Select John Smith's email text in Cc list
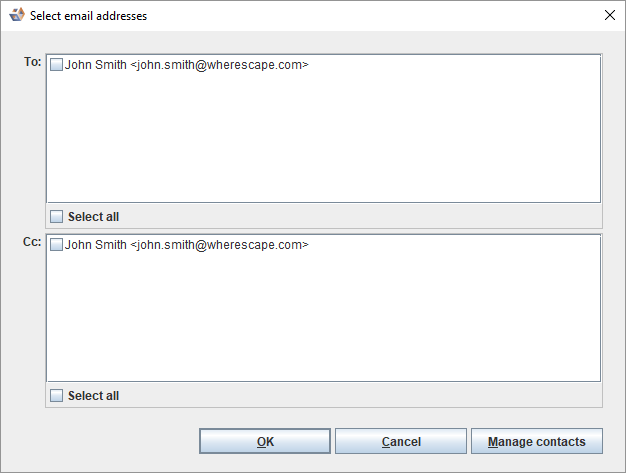626x473 pixels. (x=187, y=245)
